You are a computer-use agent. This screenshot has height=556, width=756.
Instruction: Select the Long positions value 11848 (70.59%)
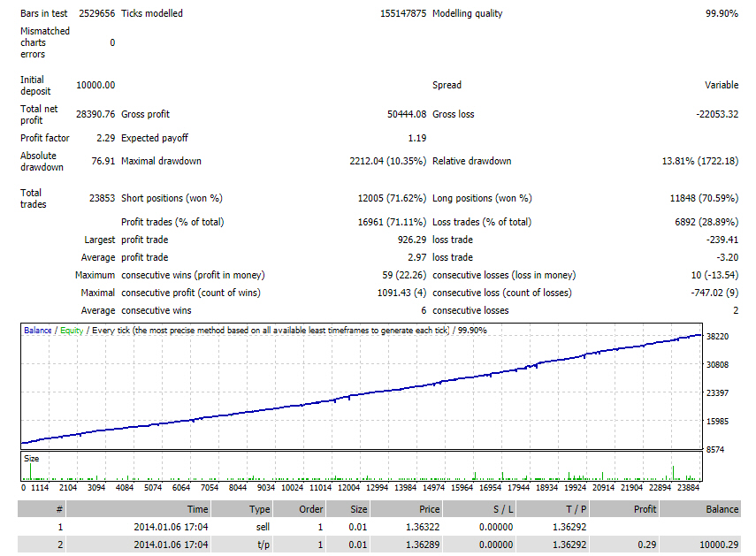point(704,198)
